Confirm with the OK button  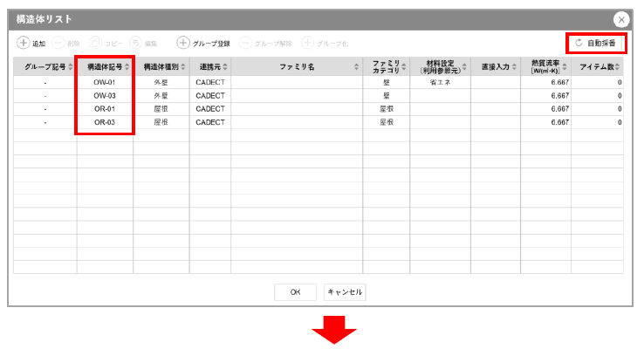295,292
